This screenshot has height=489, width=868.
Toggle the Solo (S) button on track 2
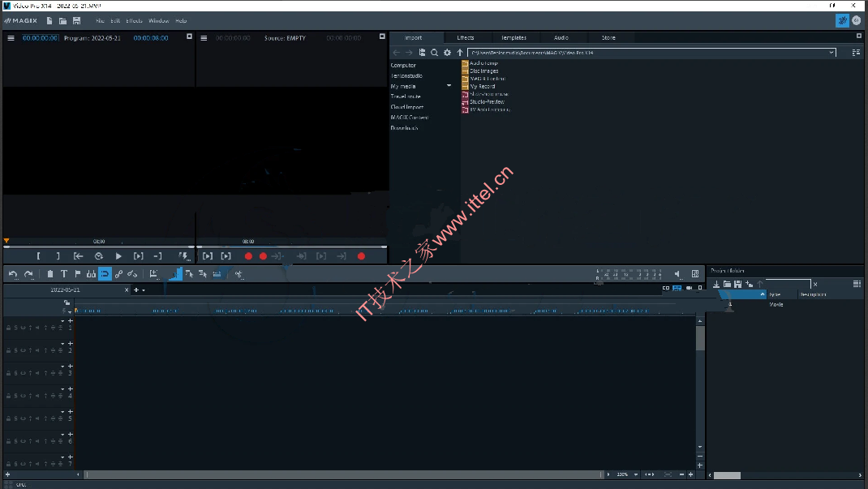15,350
